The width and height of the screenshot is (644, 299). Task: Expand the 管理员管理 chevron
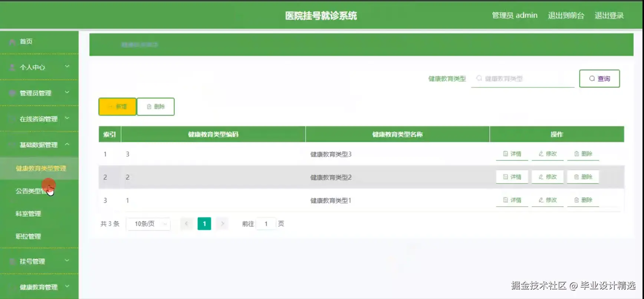(67, 92)
